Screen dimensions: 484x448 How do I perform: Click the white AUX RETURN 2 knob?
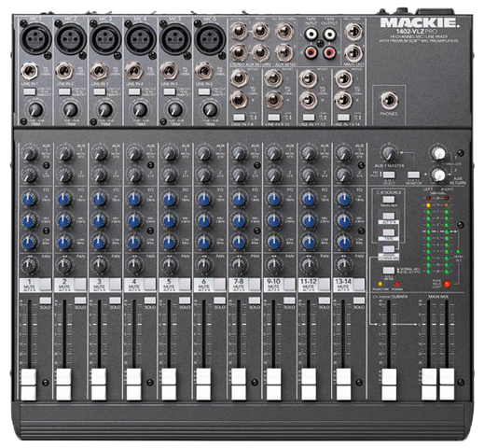pyautogui.click(x=438, y=175)
